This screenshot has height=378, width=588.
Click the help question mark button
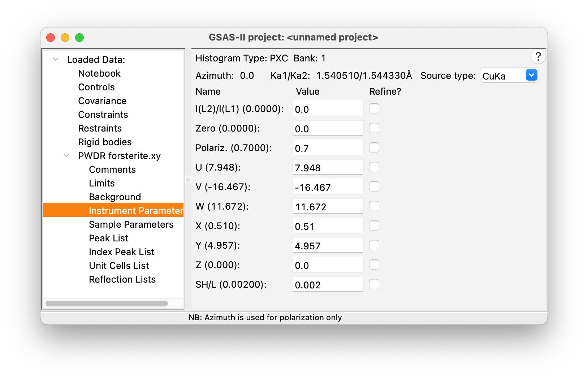click(538, 57)
